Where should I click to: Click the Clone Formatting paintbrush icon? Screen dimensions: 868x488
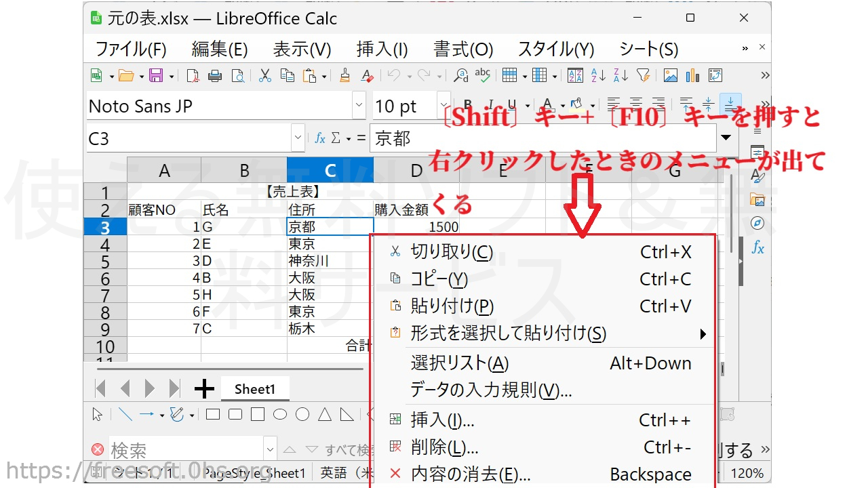pyautogui.click(x=344, y=75)
